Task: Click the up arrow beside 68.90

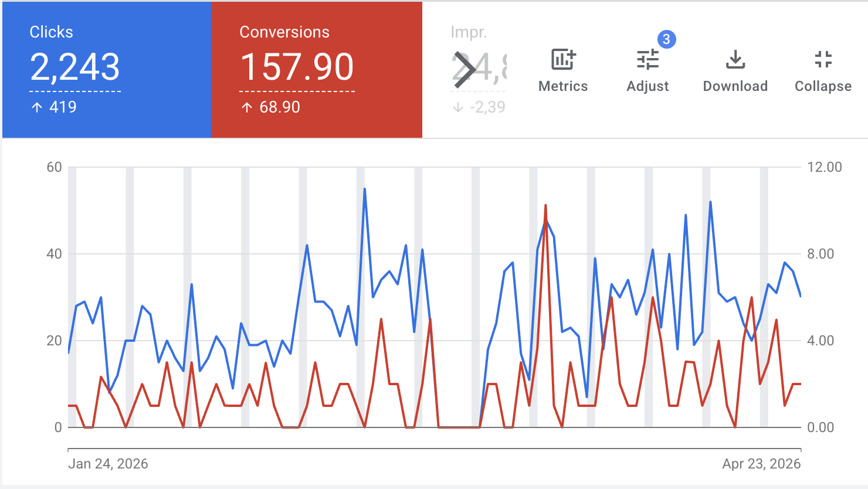Action: [x=247, y=107]
